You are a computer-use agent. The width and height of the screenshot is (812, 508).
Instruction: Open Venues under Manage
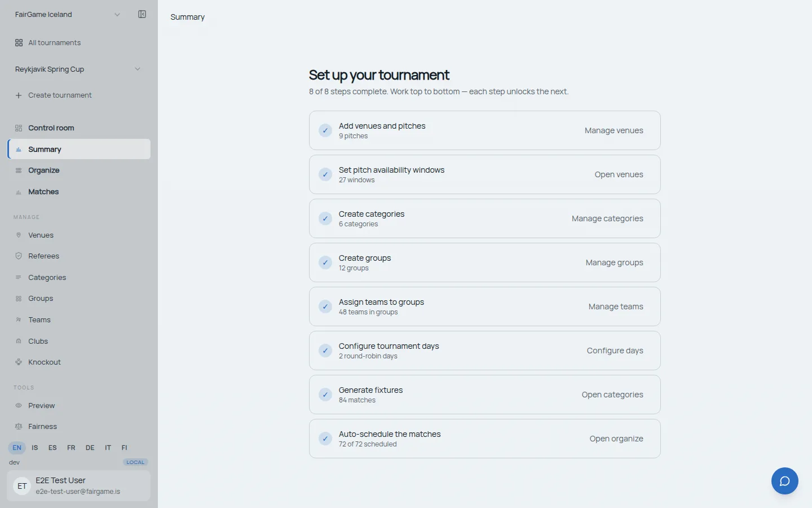point(78,235)
